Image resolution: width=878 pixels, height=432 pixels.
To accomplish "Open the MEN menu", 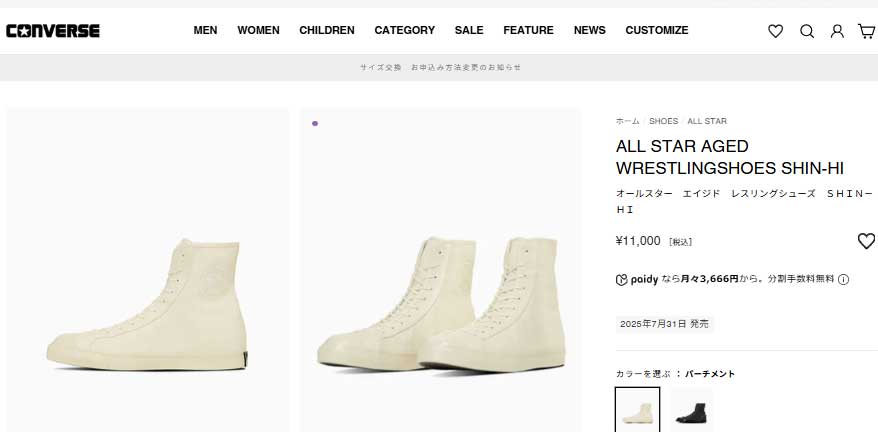I will 205,30.
